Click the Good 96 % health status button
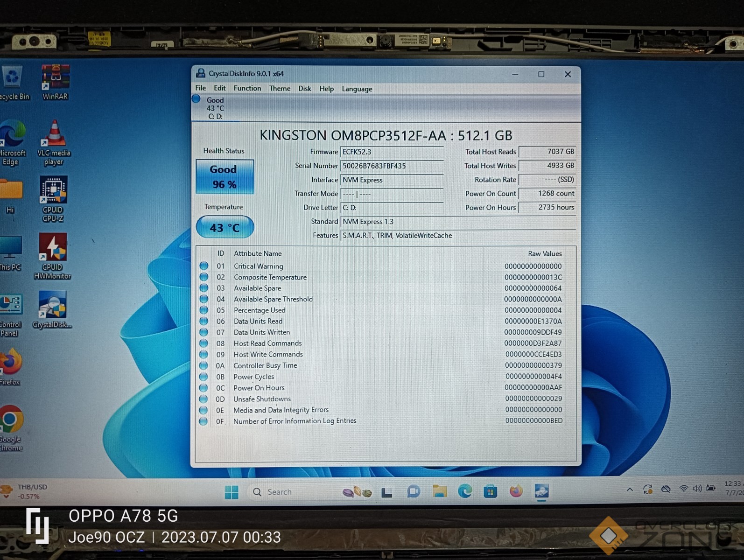 coord(225,177)
